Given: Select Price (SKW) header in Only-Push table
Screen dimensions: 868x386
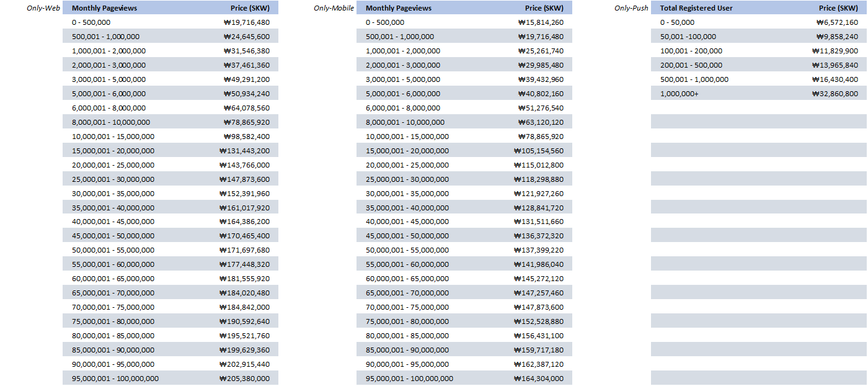Looking at the screenshot, I should [x=838, y=8].
